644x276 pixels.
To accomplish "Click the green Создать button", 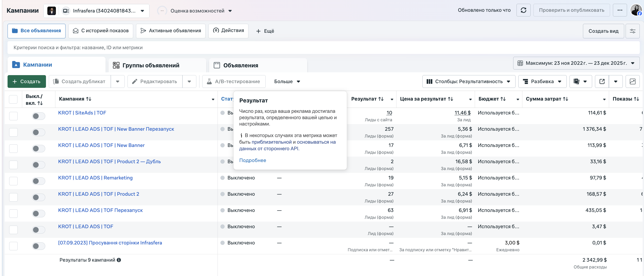I will tap(26, 81).
